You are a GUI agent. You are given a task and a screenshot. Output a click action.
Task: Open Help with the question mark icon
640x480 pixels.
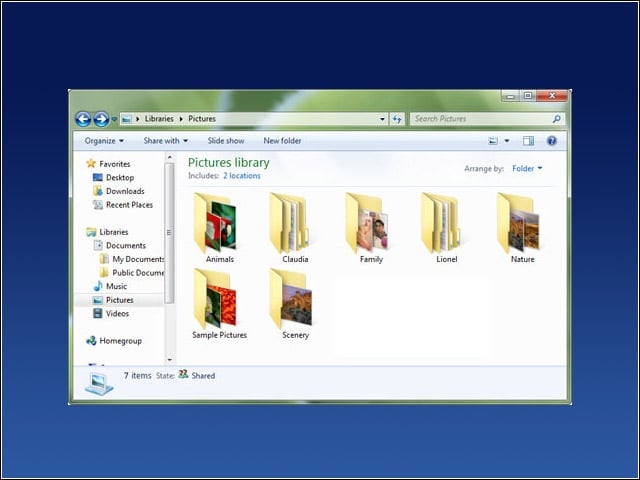tap(551, 141)
